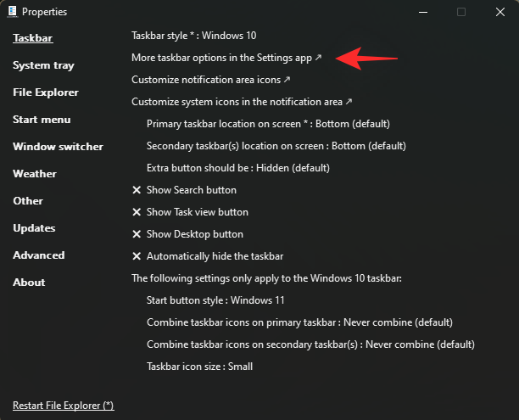Open Customize system icons in notification area
This screenshot has width=519, height=420.
click(x=242, y=102)
